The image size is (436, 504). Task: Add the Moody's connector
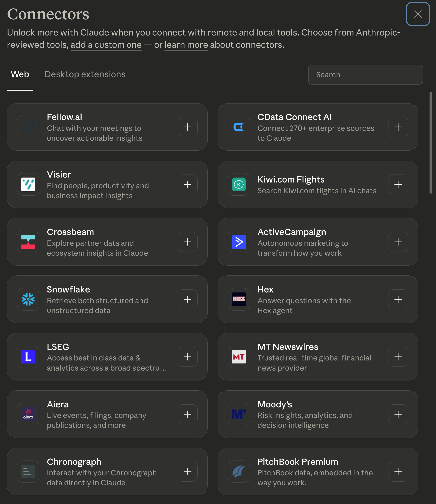398,414
